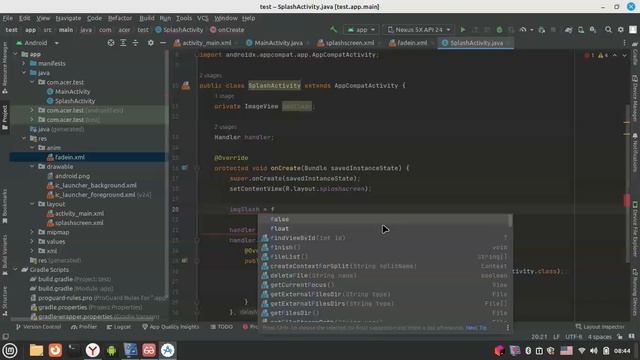Open Android Studio icon in taskbar
The width and height of the screenshot is (640, 360).
(167, 350)
